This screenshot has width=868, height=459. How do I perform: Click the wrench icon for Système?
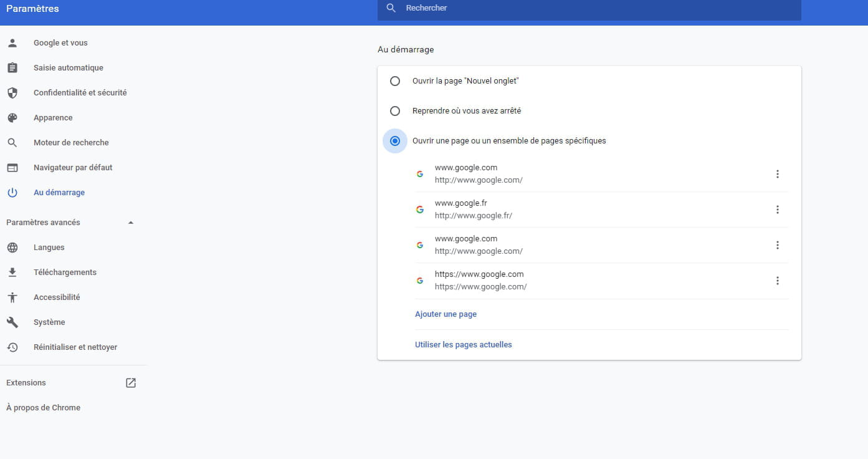coord(12,322)
